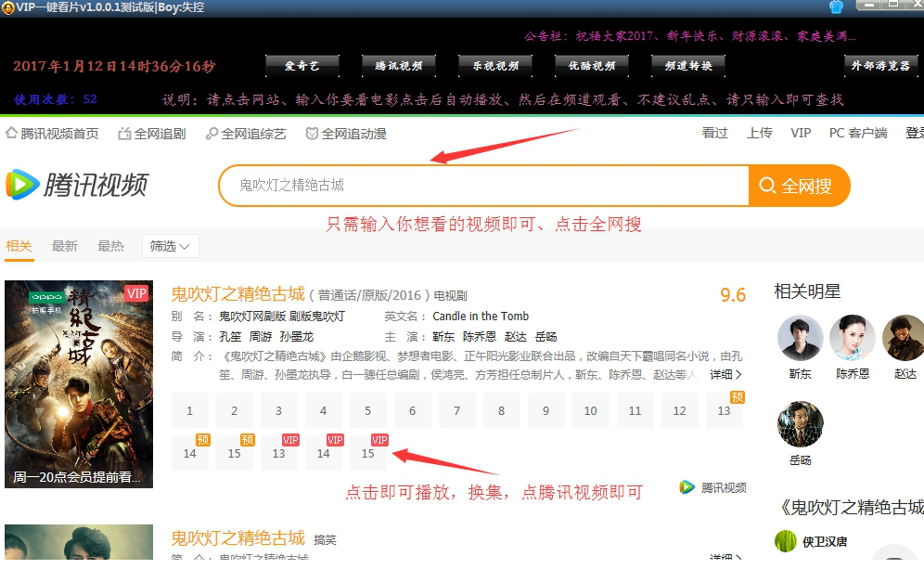
Task: Switch to 腾讯视频 site button
Action: click(x=399, y=66)
